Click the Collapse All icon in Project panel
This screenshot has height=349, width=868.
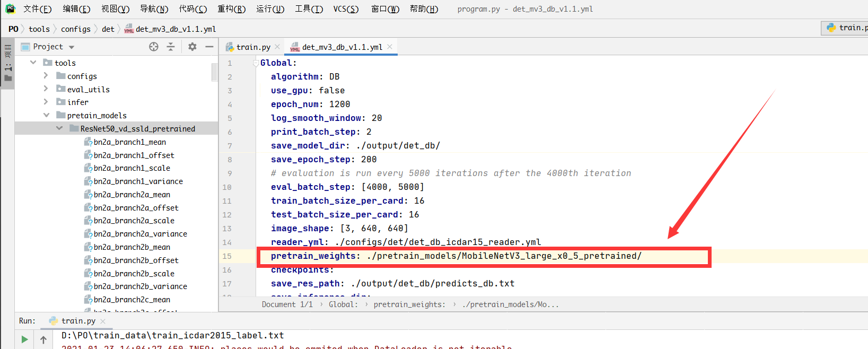point(171,47)
